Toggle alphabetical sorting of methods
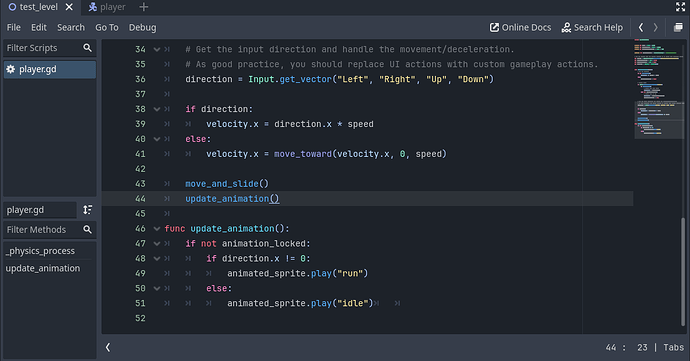Viewport: 690px width, 361px height. 88,210
